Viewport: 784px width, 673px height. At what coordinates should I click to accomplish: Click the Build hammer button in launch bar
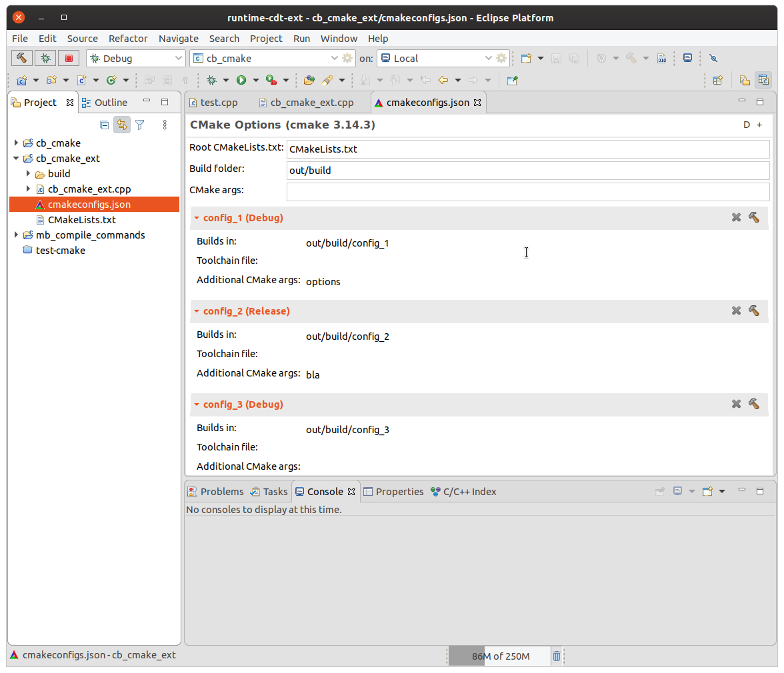click(x=22, y=59)
